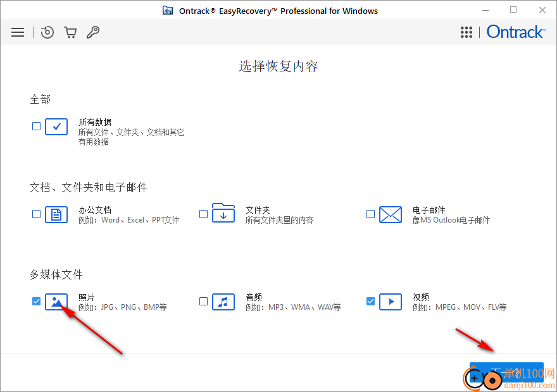Click the Photos picture icon
The height and width of the screenshot is (392, 557).
coord(56,302)
